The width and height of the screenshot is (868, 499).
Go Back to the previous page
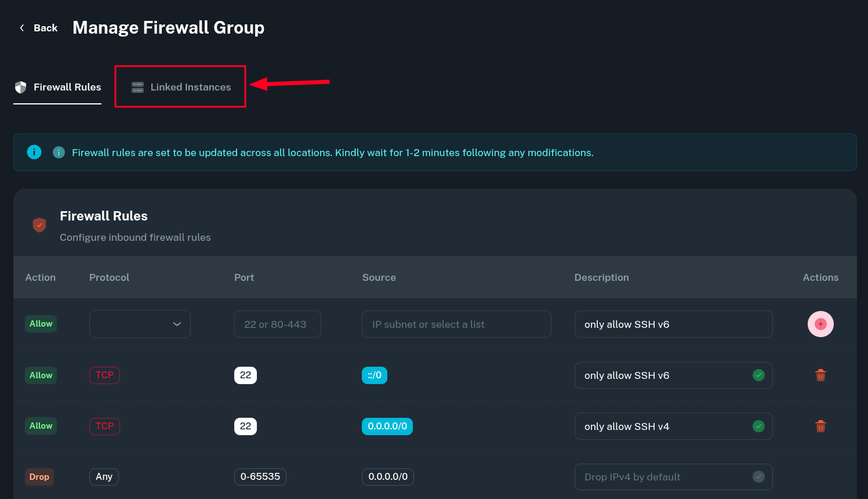click(x=45, y=28)
